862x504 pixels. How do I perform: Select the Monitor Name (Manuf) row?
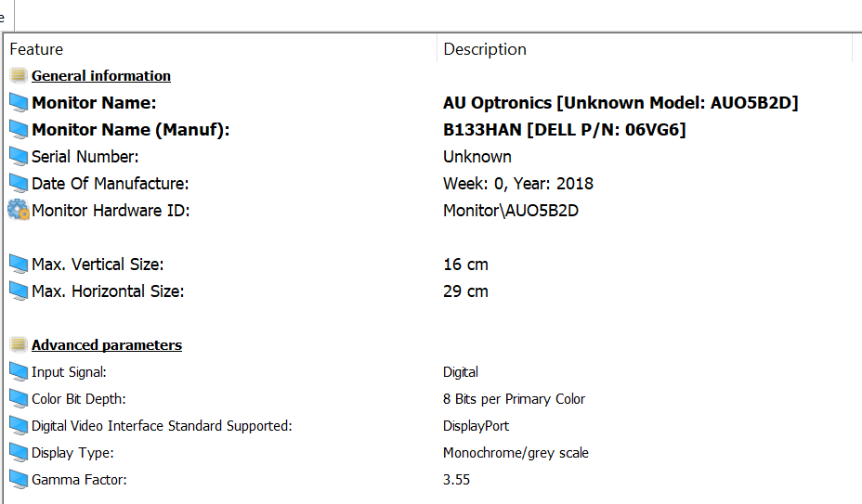[x=130, y=130]
